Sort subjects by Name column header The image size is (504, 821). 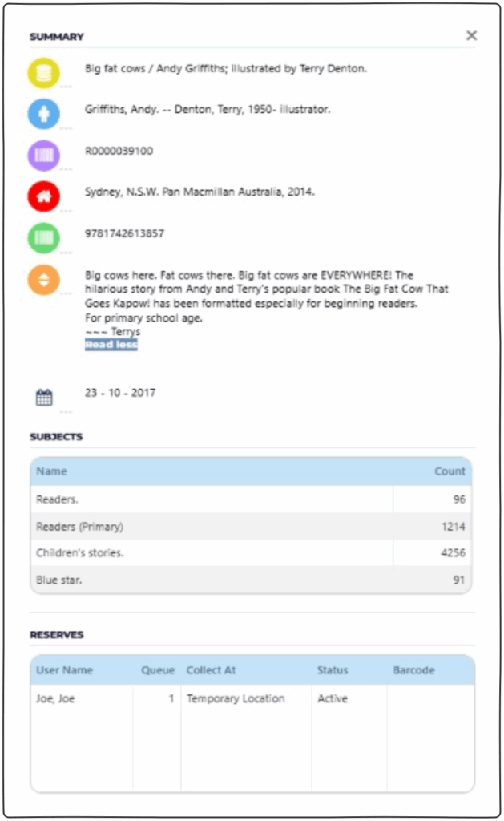pyautogui.click(x=52, y=471)
